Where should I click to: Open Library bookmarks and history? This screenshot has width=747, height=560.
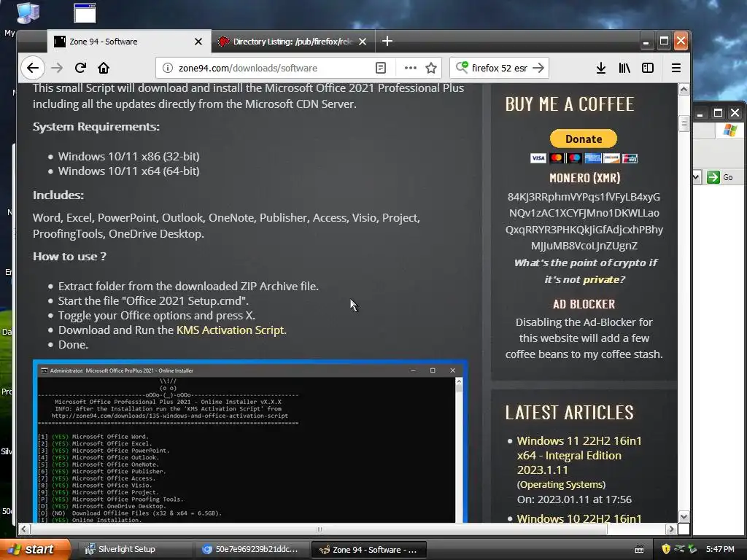tap(624, 68)
